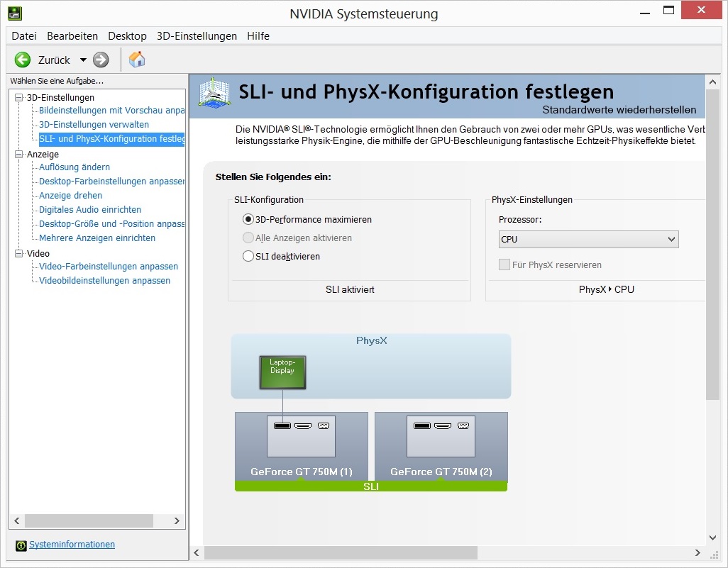728x568 pixels.
Task: Collapse the Anzeige tree node
Action: coord(19,154)
